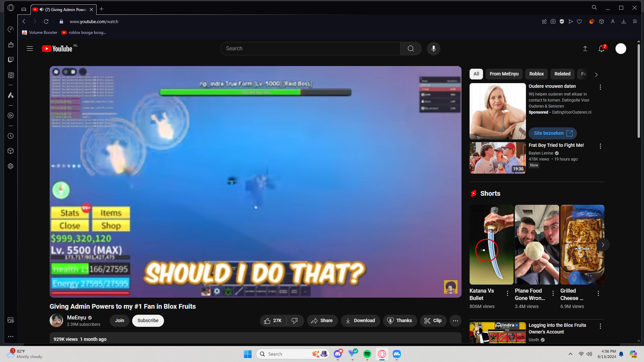Click the YouTube logo

(x=57, y=49)
